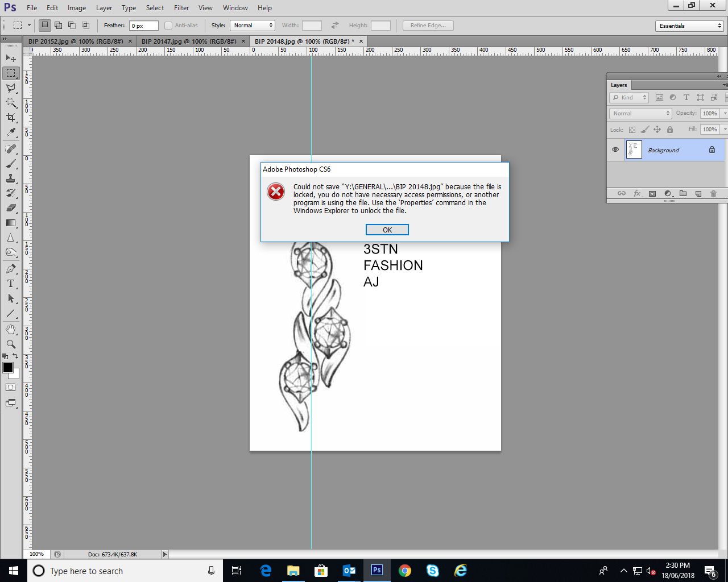
Task: Toggle lock transparent pixels
Action: coord(632,130)
